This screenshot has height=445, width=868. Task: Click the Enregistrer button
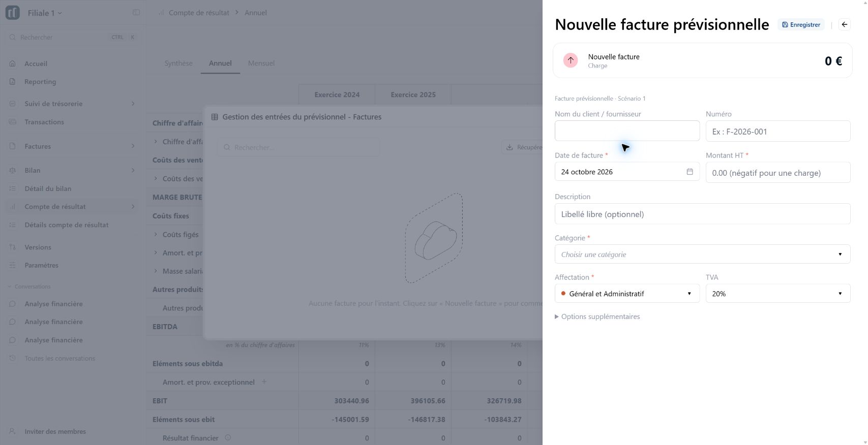(x=801, y=24)
